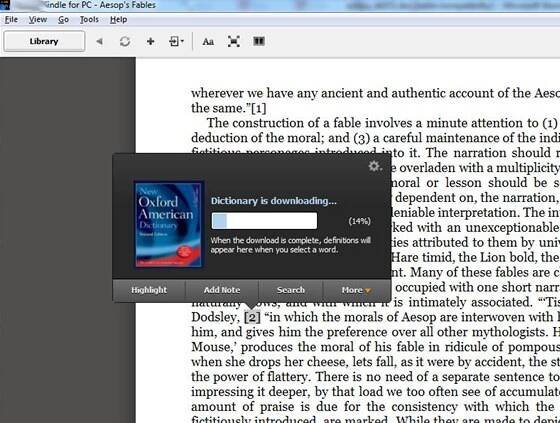Open the Go To dropdown icon
Screen dimensions: 560x423
[x=176, y=41]
